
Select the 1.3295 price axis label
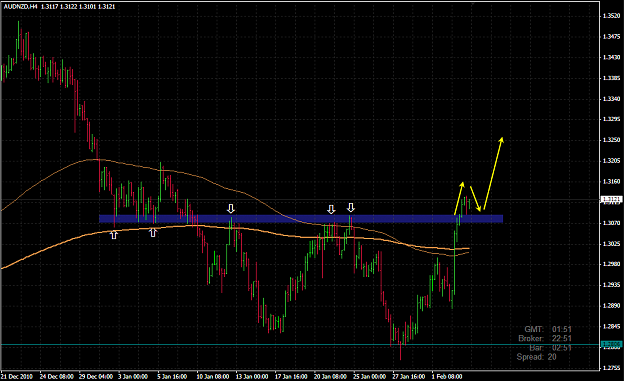(x=611, y=119)
